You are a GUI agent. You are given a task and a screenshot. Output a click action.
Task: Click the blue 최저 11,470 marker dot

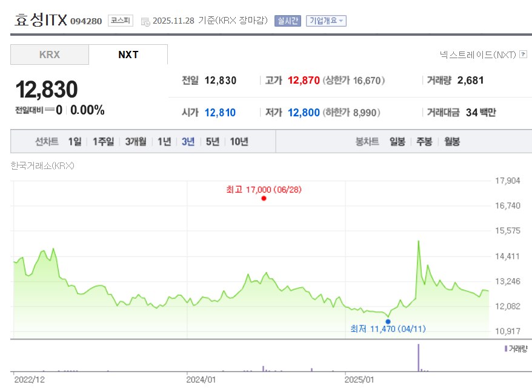coord(388,321)
